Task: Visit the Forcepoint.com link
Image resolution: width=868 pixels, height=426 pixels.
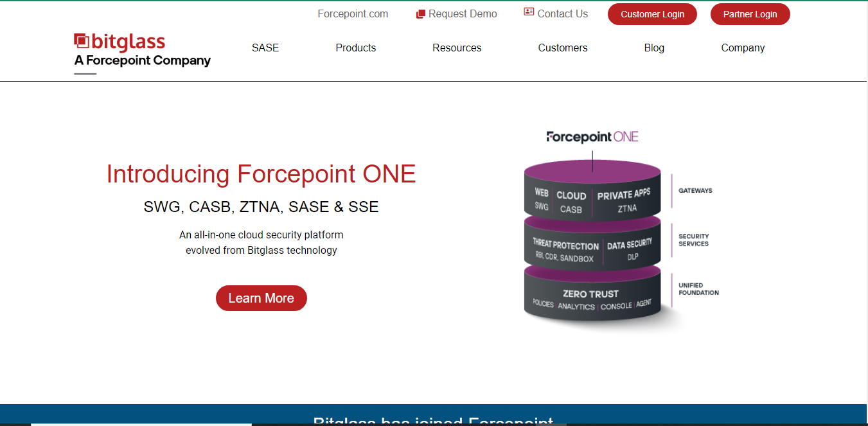Action: pyautogui.click(x=353, y=14)
